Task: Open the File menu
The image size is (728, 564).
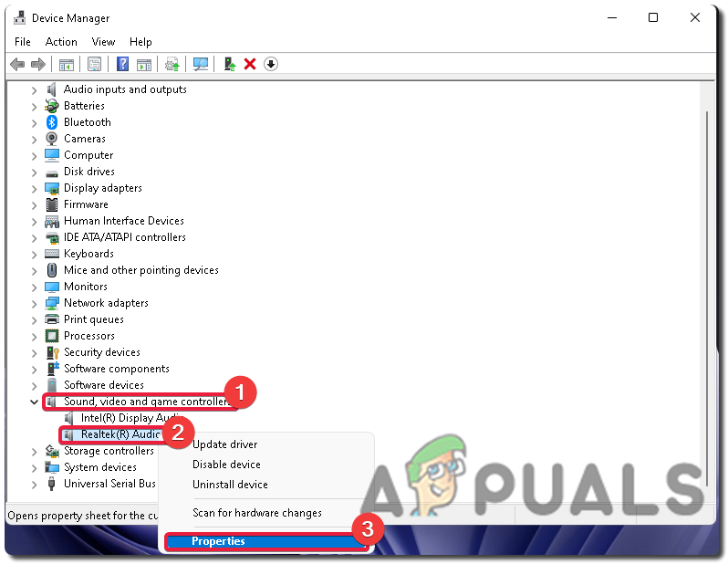Action: (22, 42)
